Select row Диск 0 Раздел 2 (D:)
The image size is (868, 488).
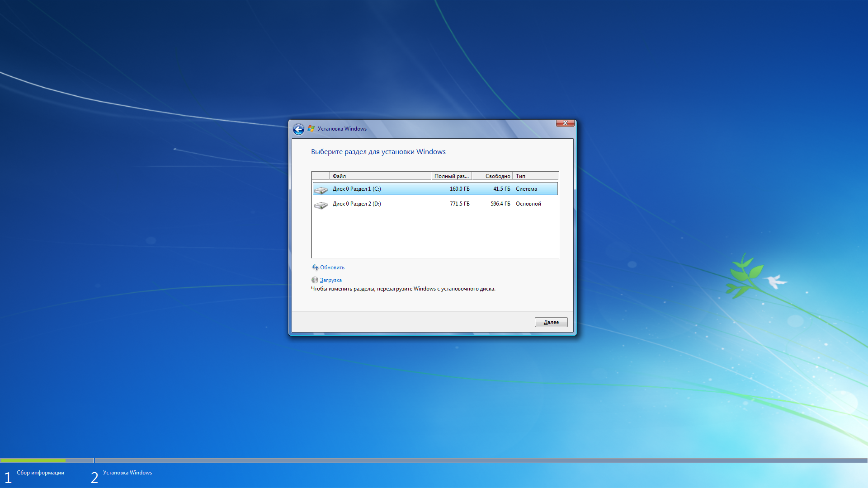[x=435, y=204]
